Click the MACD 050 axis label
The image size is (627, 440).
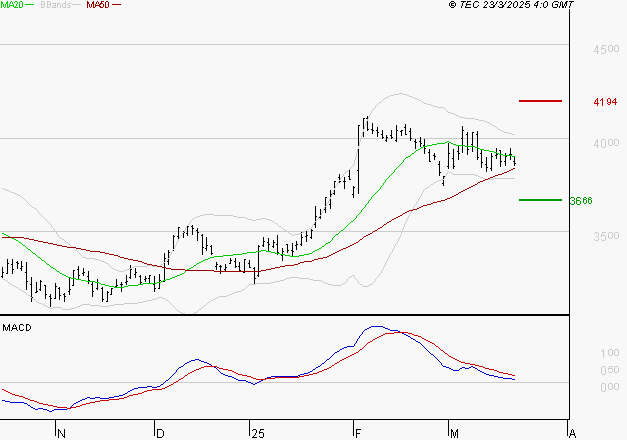(610, 370)
